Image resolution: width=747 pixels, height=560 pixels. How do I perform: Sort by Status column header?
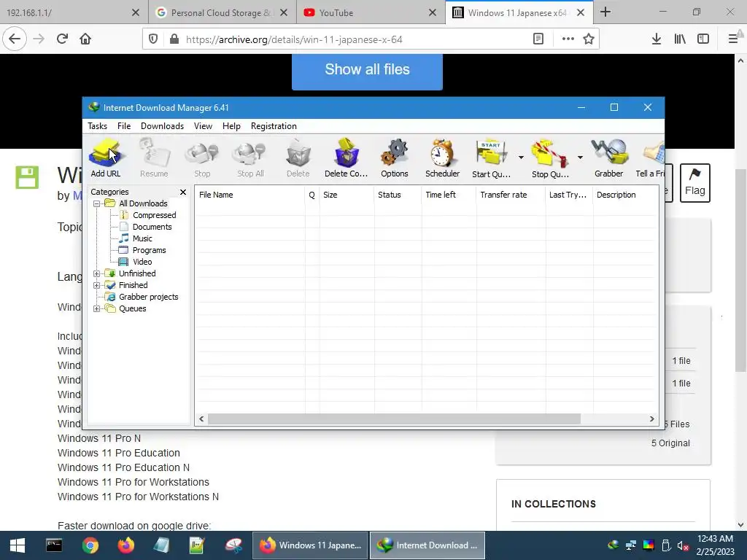point(398,195)
